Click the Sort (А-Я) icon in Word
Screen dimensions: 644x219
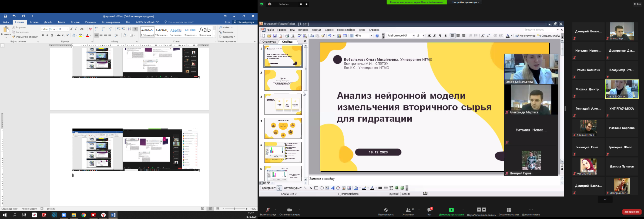coord(129,29)
